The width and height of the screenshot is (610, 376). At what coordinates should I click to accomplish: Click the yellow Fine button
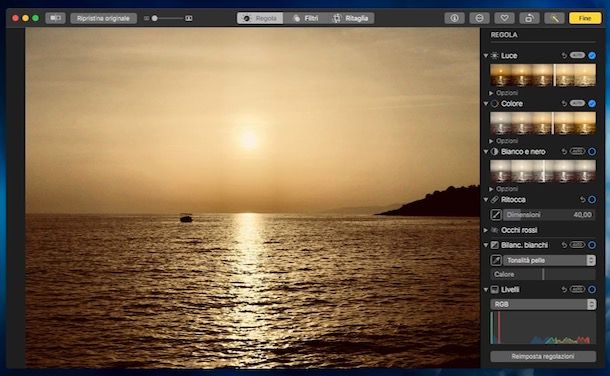pos(585,18)
